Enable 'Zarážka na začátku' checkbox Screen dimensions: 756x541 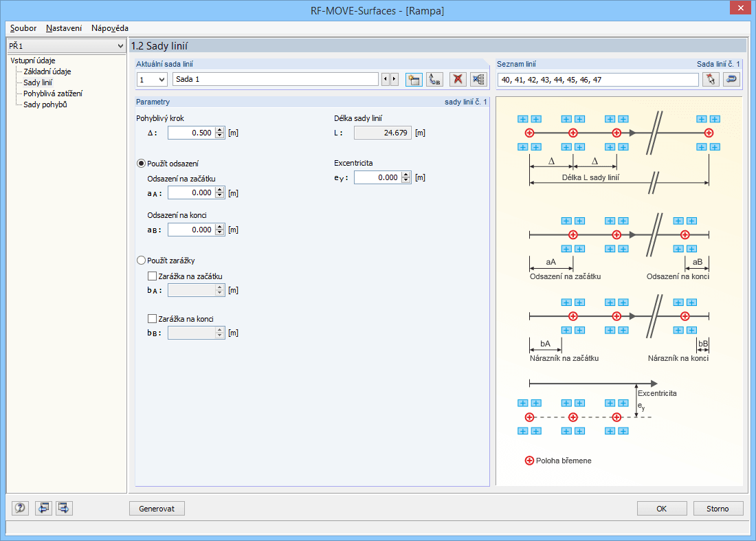[152, 276]
